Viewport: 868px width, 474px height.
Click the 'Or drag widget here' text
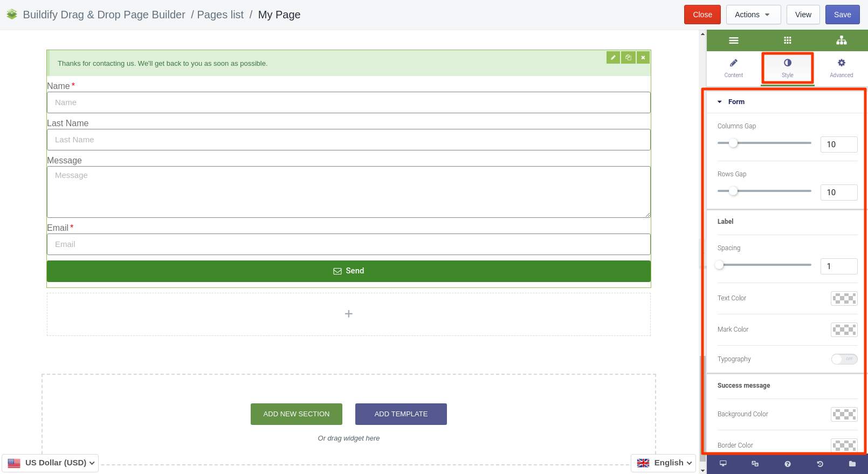pyautogui.click(x=349, y=438)
